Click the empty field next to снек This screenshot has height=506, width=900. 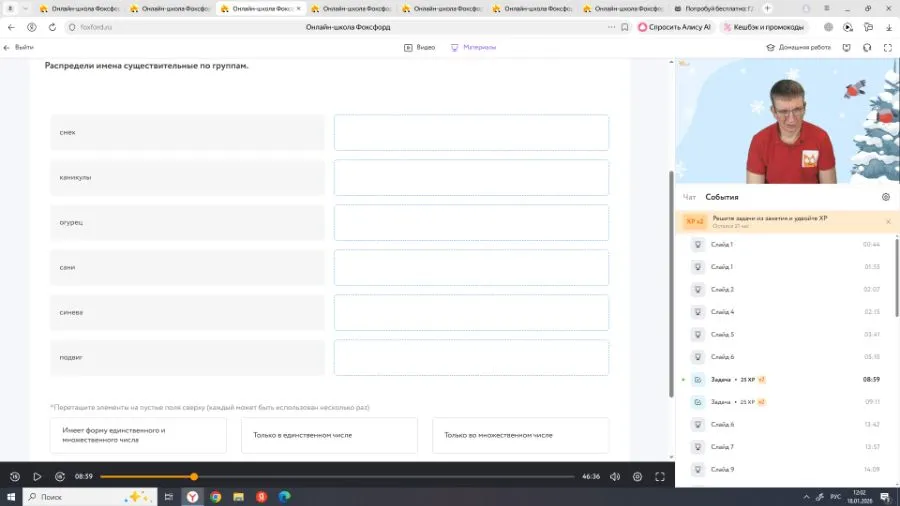[x=471, y=133]
